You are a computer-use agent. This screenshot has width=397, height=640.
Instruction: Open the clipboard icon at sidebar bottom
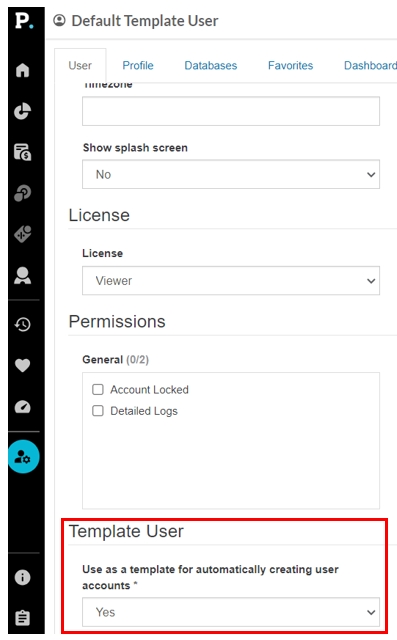point(22,618)
